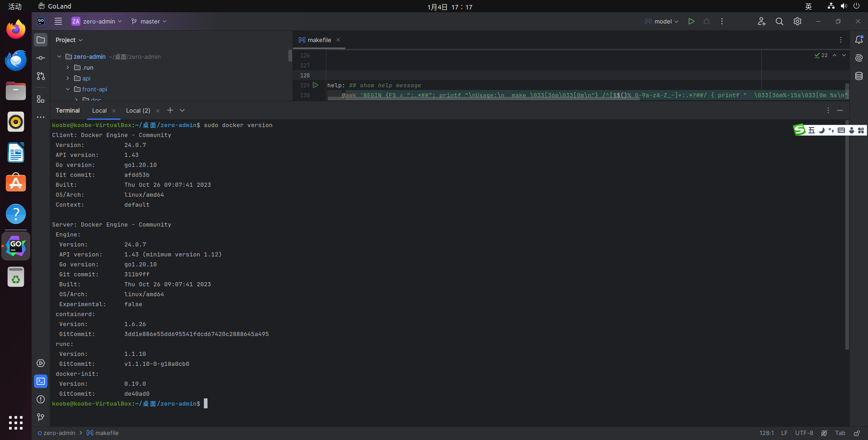Open the Pull Requests tool window
The image size is (868, 440).
[x=41, y=76]
